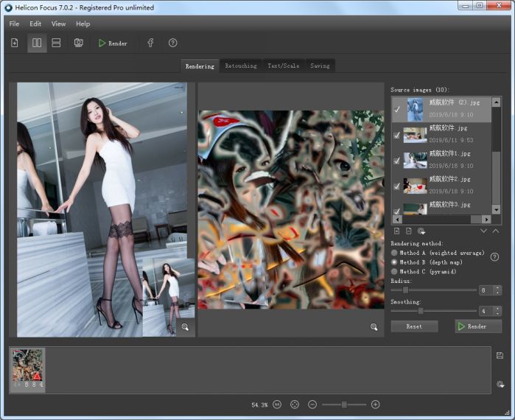Select Method C (pyramid)
Image resolution: width=515 pixels, height=420 pixels.
(394, 271)
